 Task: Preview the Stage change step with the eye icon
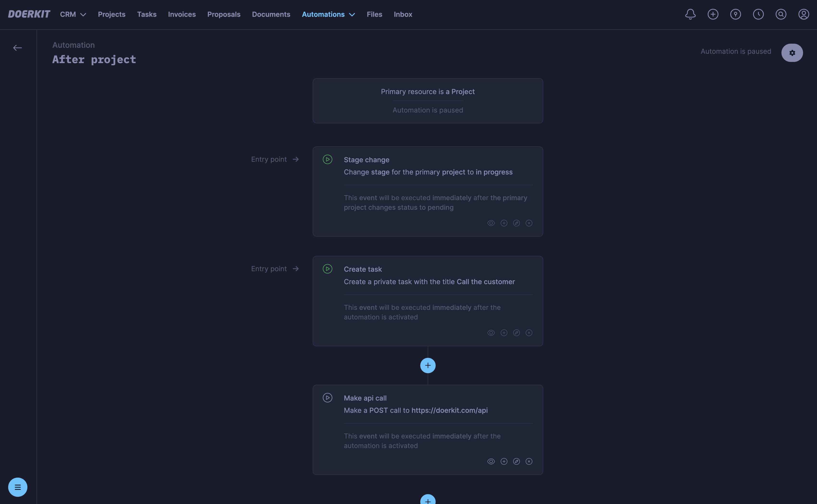tap(491, 223)
